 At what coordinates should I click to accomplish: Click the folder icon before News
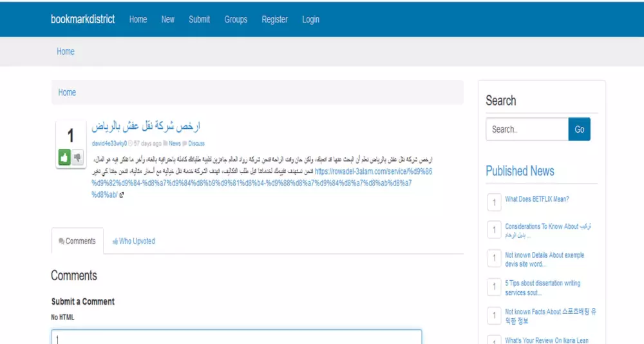click(165, 144)
